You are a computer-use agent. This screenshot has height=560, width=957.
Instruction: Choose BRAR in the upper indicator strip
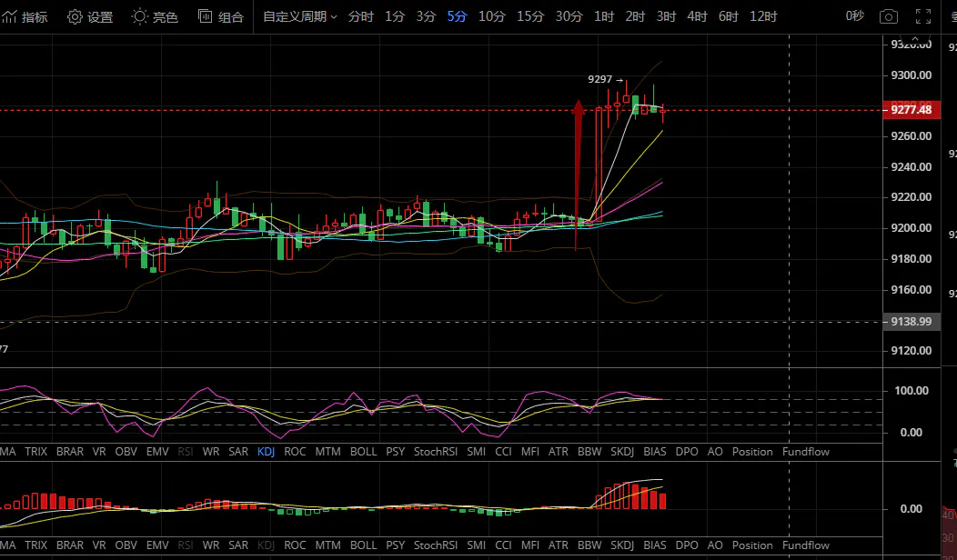(x=69, y=452)
